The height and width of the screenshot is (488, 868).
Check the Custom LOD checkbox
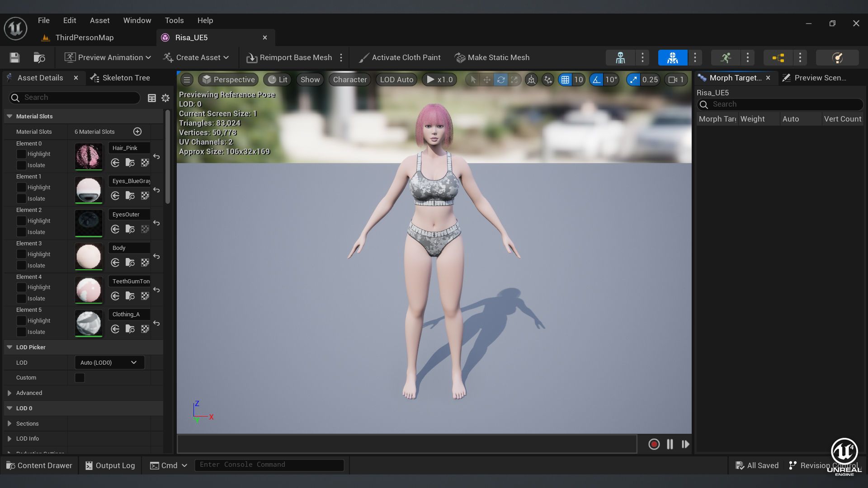pos(80,378)
